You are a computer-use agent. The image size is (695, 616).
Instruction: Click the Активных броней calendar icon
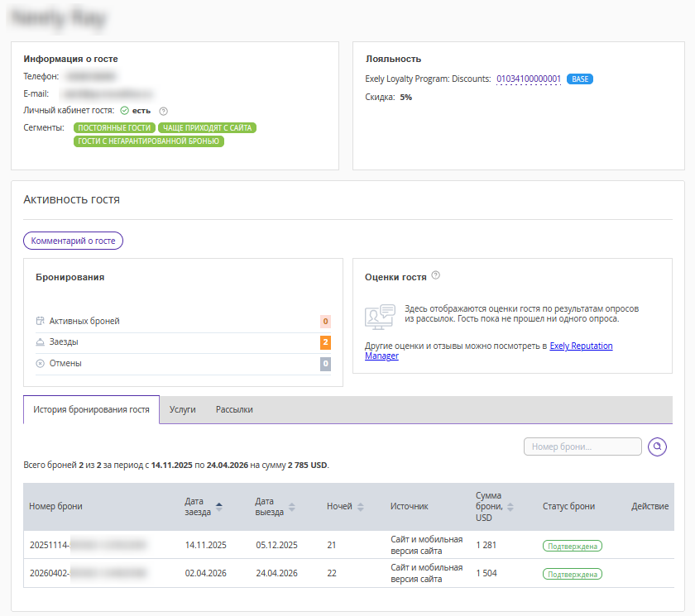coord(40,321)
